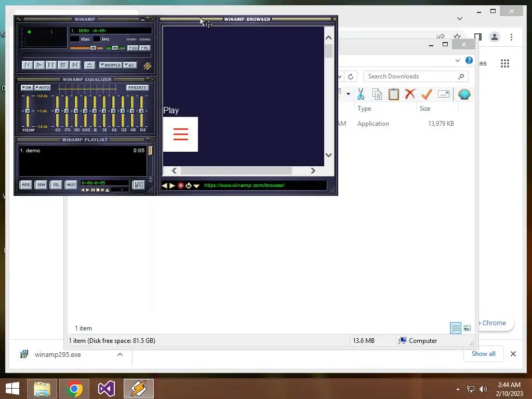Click blue shell icon in Explorer toolbar

click(x=464, y=94)
